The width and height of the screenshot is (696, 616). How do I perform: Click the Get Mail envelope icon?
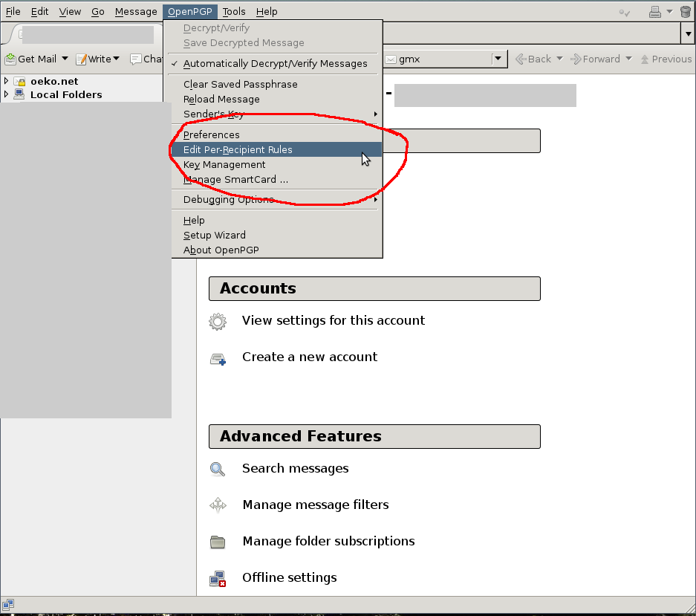11,59
